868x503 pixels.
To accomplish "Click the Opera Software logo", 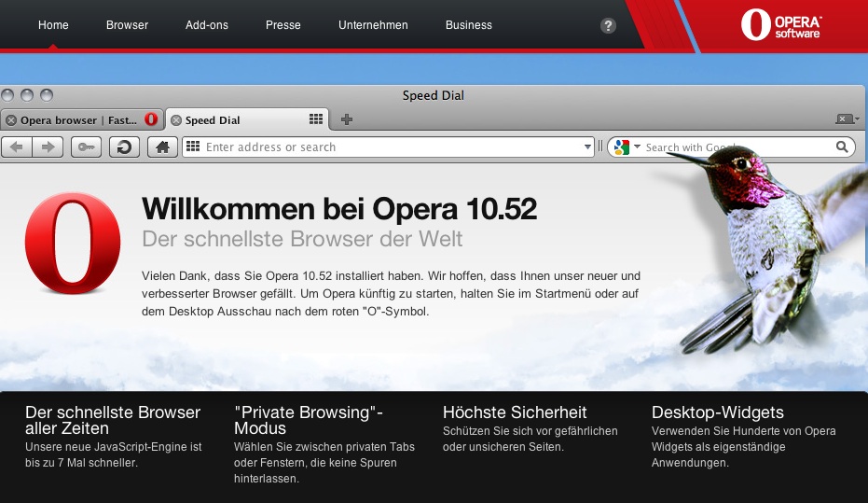I will pyautogui.click(x=781, y=25).
